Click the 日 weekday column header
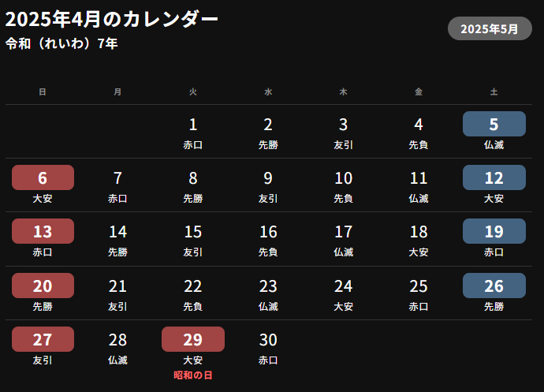The image size is (544, 392). pos(43,91)
